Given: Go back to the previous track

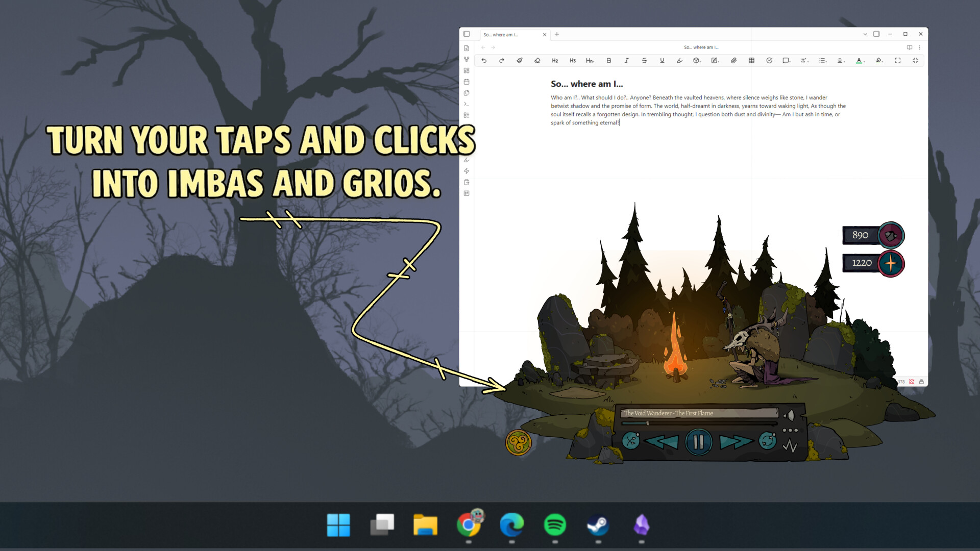Looking at the screenshot, I should (x=662, y=441).
